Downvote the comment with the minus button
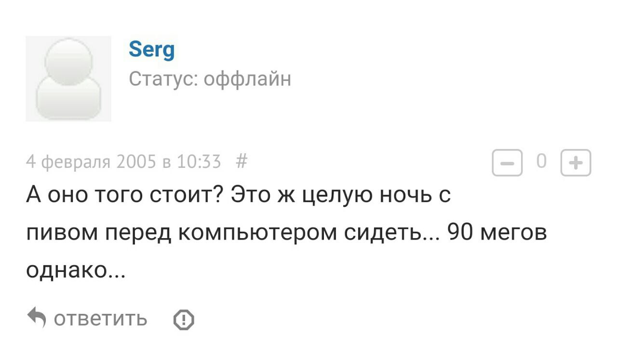The width and height of the screenshot is (617, 364). coord(507,163)
